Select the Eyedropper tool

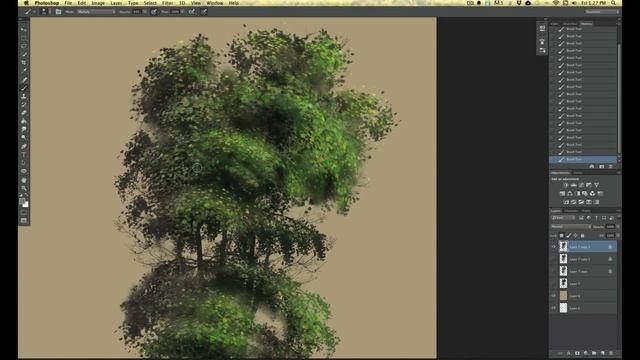point(24,71)
